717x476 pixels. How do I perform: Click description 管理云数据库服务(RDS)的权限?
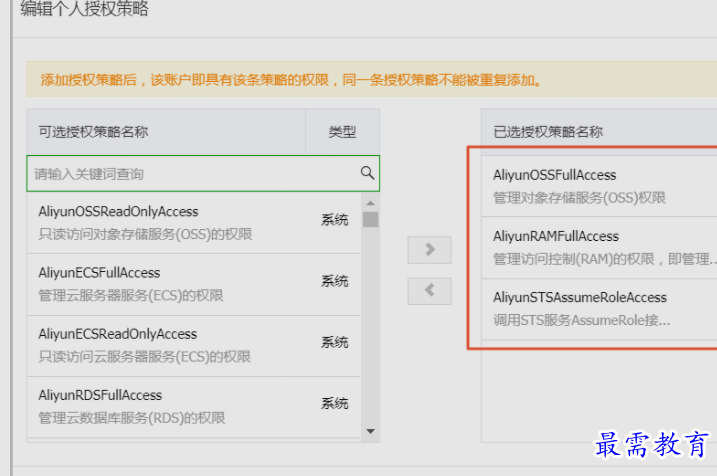point(132,418)
